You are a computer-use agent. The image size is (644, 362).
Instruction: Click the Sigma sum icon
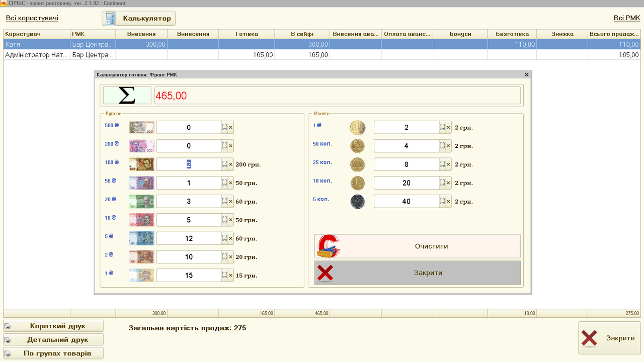pyautogui.click(x=127, y=96)
